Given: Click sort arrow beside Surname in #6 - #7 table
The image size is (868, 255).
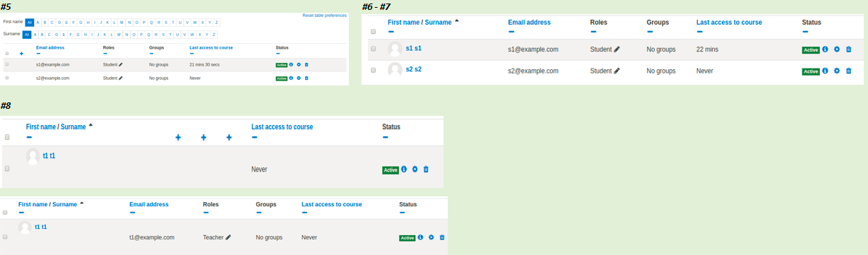Looking at the screenshot, I should click(457, 21).
